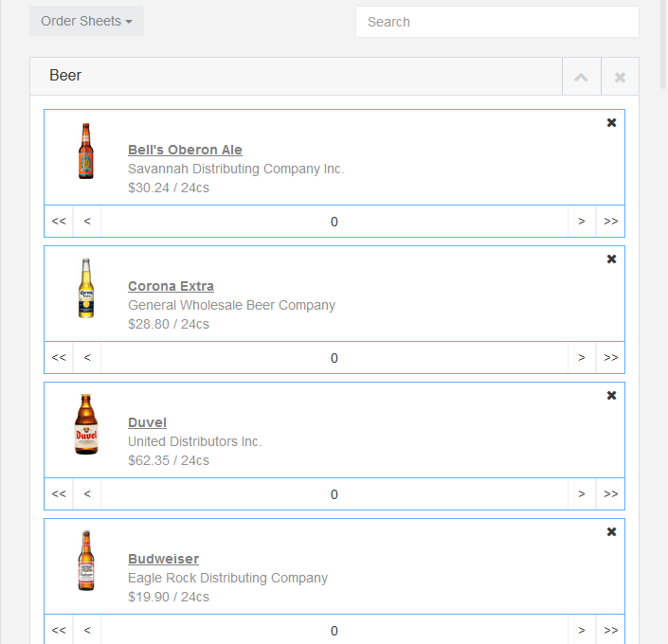Image resolution: width=668 pixels, height=644 pixels.
Task: Jump Corona Extra quantity up with >> button
Action: click(x=610, y=358)
